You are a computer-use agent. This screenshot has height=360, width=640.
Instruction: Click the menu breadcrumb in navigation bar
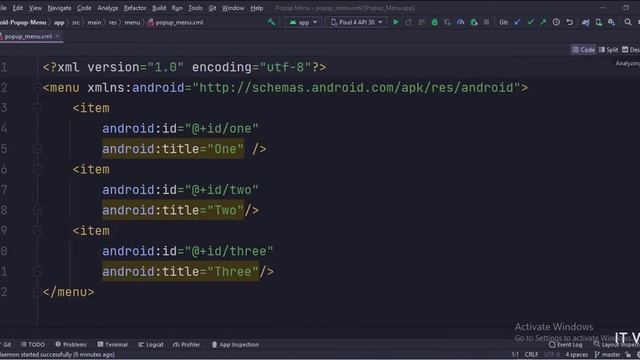pyautogui.click(x=132, y=22)
